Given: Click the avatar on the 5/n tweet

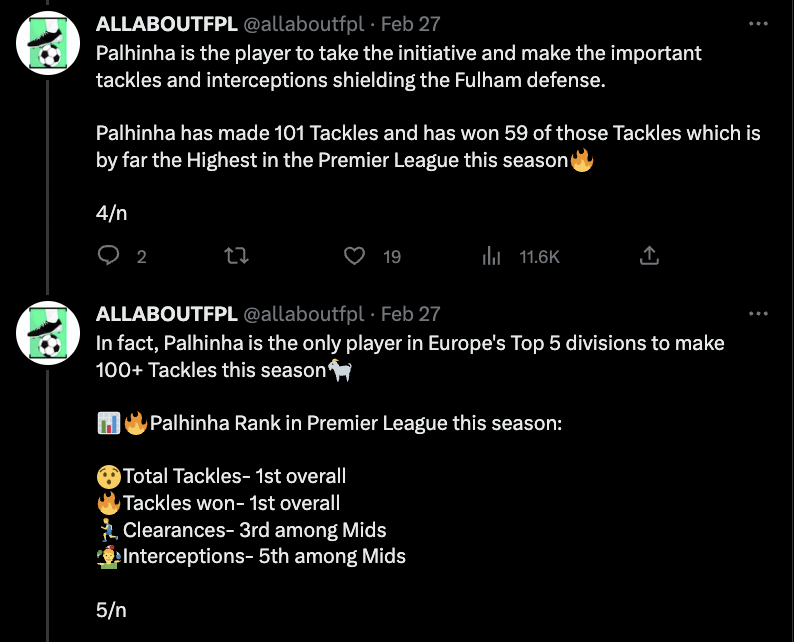Looking at the screenshot, I should tap(49, 331).
